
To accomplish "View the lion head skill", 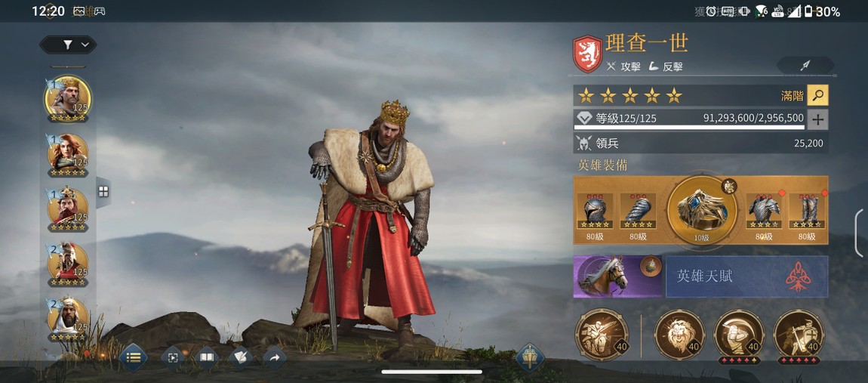I will pyautogui.click(x=679, y=335).
